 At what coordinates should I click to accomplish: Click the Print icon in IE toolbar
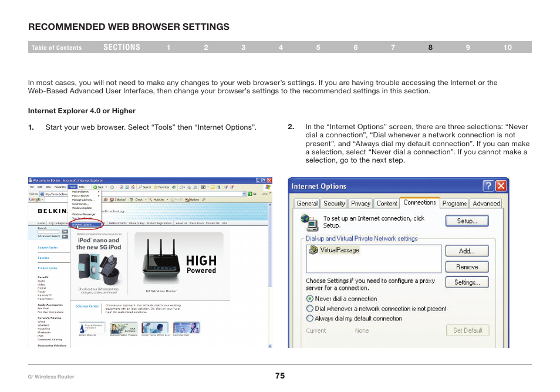pos(189,187)
